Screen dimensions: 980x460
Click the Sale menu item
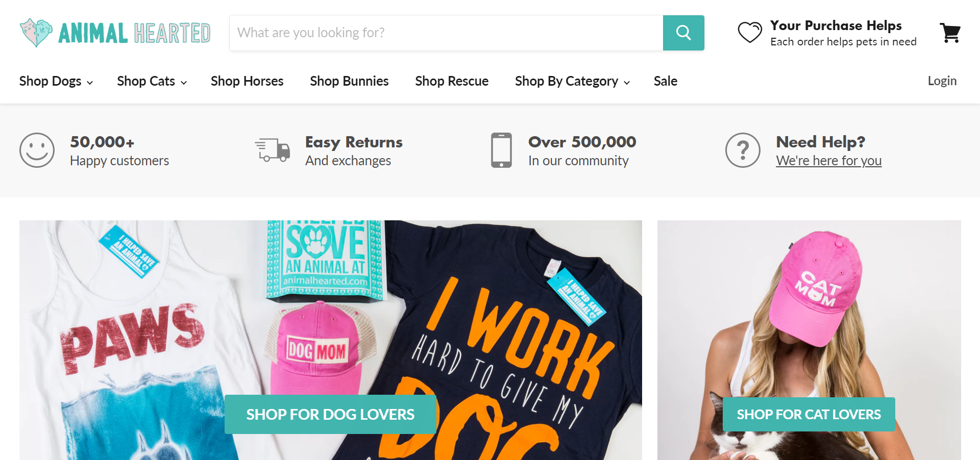tap(665, 81)
